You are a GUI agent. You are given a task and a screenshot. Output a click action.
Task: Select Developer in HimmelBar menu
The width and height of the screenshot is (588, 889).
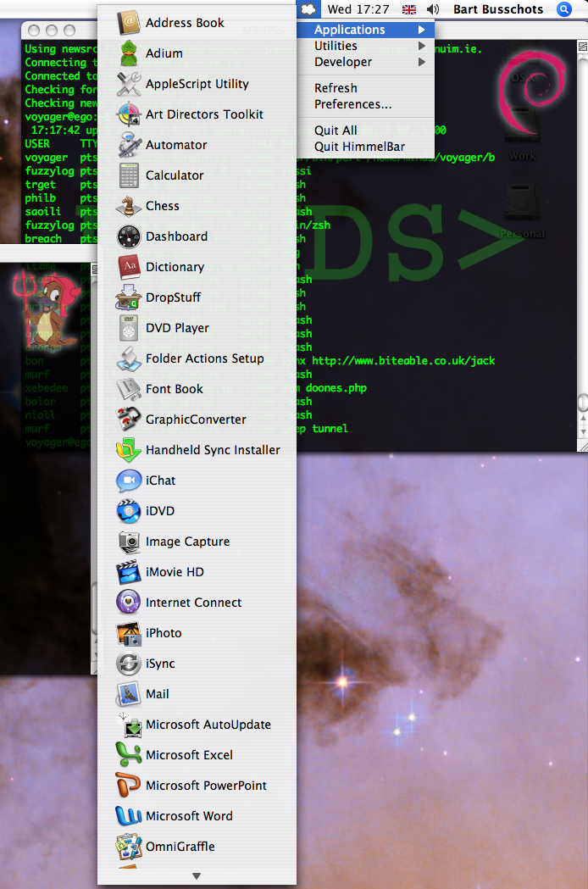366,62
